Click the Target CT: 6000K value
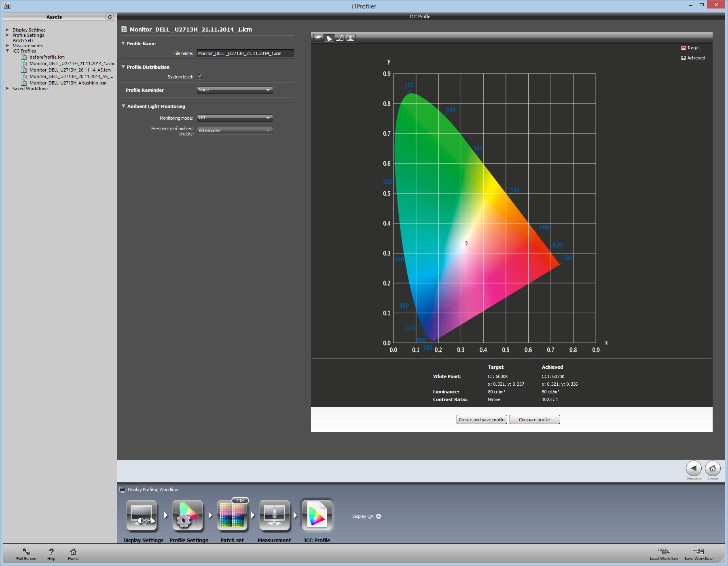This screenshot has width=728, height=566. point(498,376)
